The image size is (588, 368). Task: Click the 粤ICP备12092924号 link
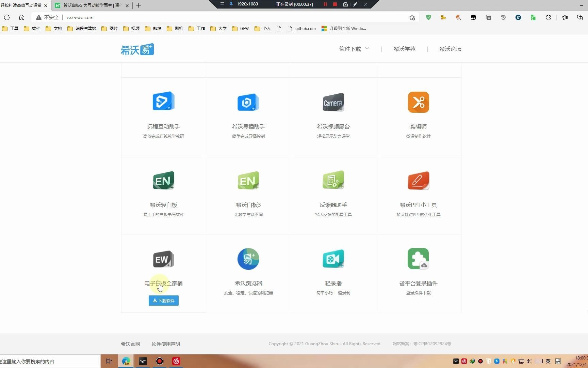pos(432,344)
